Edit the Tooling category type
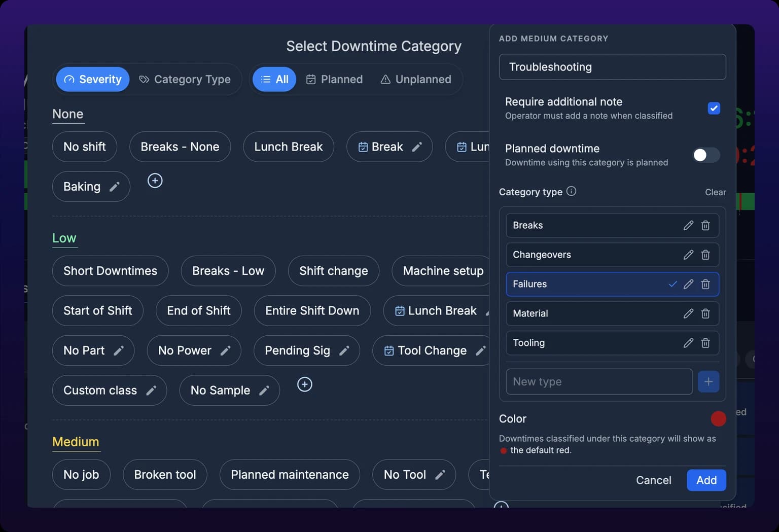The image size is (779, 532). point(688,343)
